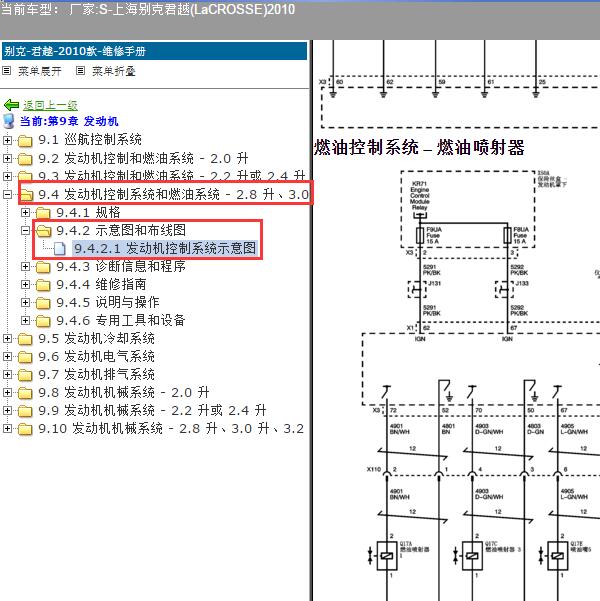600x601 pixels.
Task: Click the 9.4.6 folder icon
Action: [43, 321]
